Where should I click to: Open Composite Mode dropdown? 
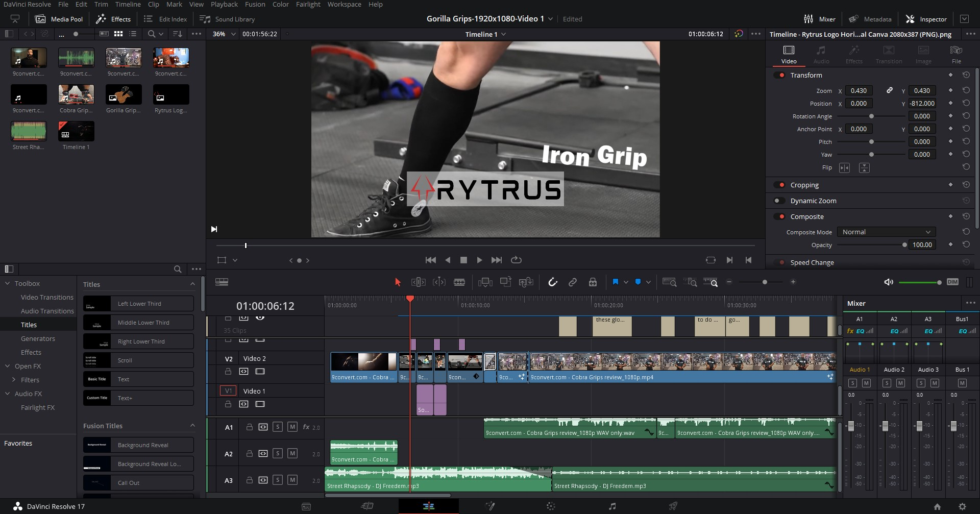tap(886, 232)
